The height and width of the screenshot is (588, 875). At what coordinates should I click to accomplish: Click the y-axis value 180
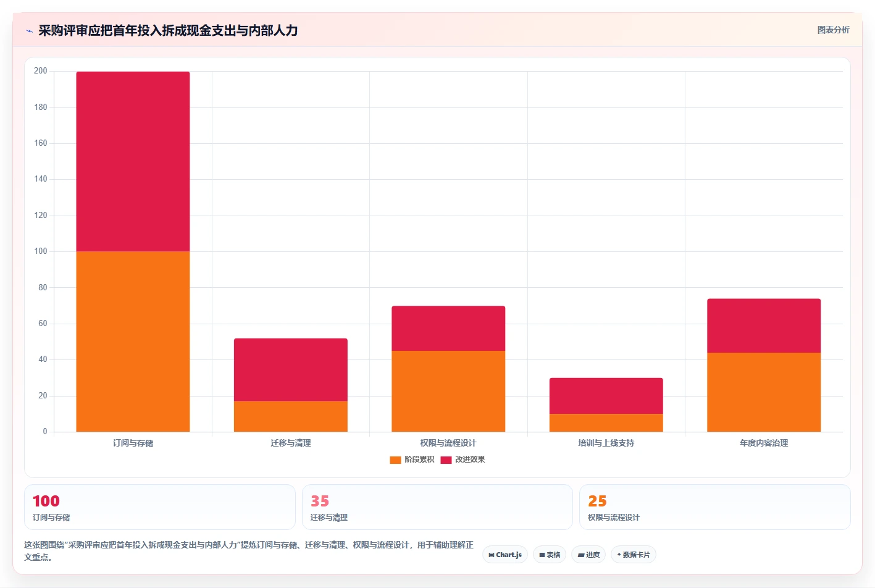[x=41, y=107]
